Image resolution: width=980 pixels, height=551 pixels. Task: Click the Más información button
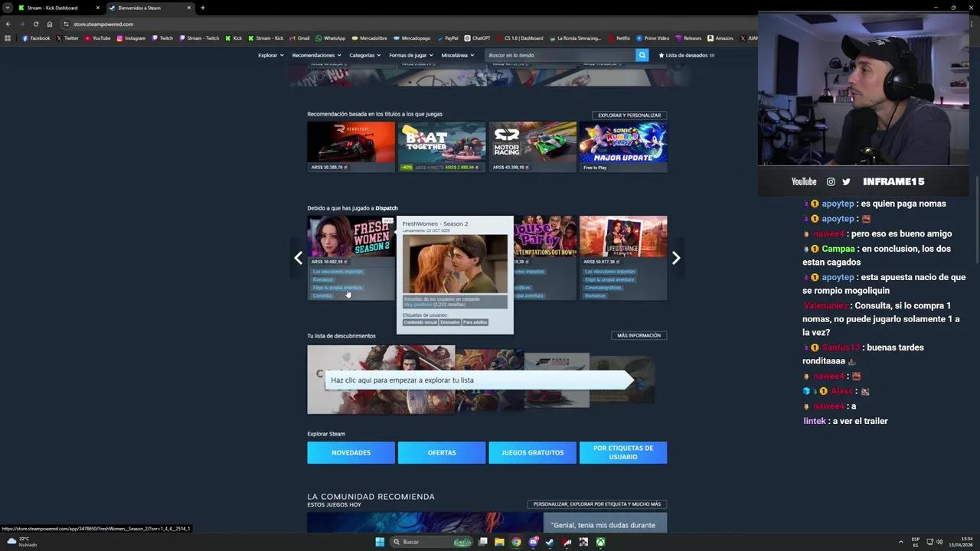click(x=639, y=335)
